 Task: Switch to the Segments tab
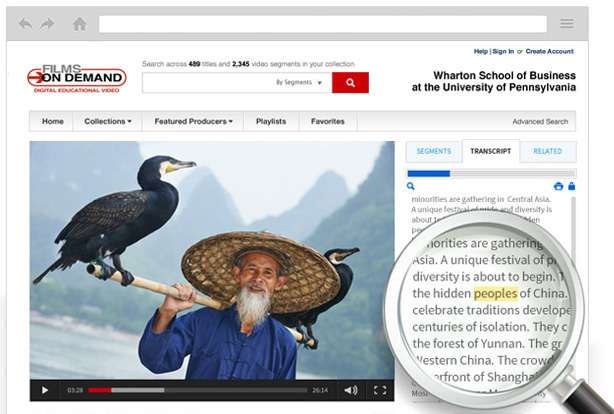pyautogui.click(x=434, y=151)
